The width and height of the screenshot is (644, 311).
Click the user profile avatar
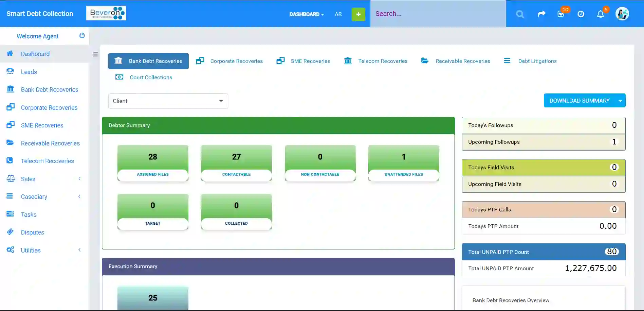622,14
